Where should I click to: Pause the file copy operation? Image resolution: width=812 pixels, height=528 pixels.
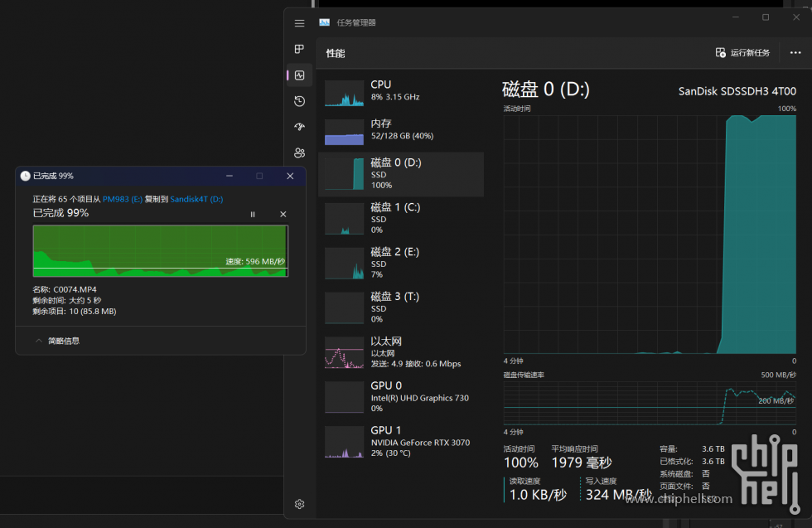click(x=253, y=215)
